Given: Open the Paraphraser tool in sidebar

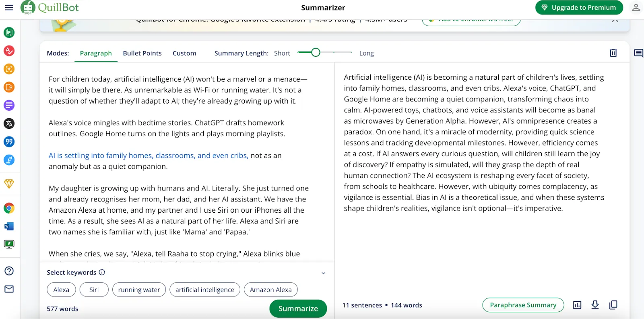Looking at the screenshot, I should click(9, 33).
